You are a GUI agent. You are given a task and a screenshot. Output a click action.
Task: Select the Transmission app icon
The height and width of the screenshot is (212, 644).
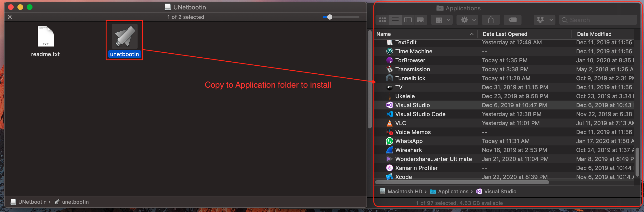(x=390, y=69)
